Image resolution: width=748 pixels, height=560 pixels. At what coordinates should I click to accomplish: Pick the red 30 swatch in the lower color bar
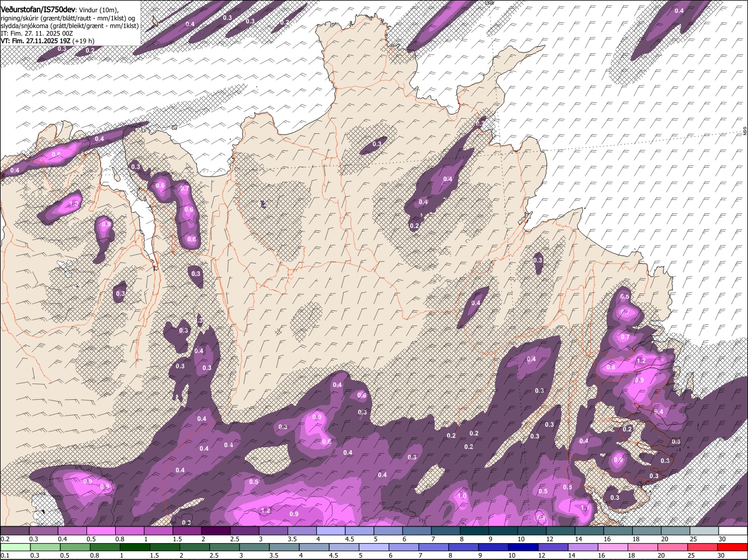732,547
